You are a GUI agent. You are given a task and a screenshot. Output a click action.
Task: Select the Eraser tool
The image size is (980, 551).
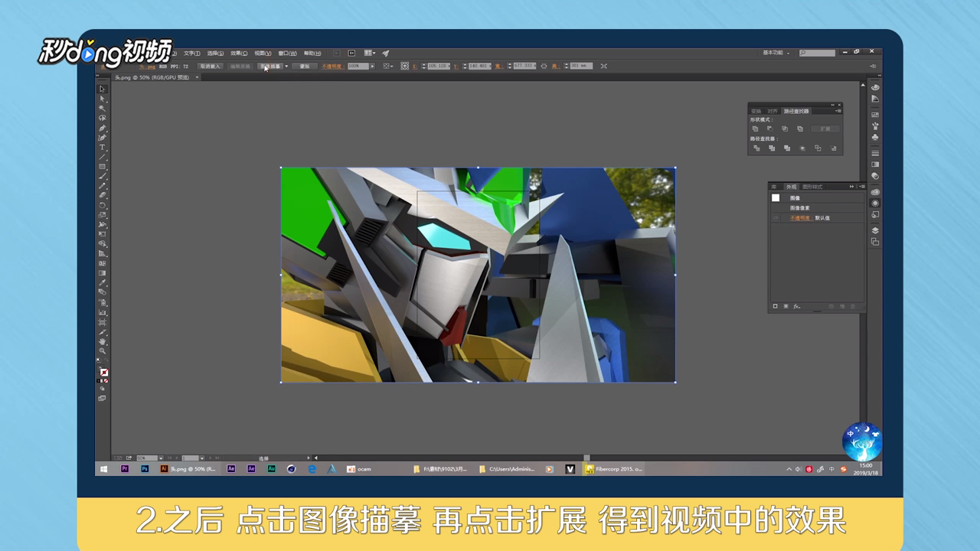pos(103,196)
